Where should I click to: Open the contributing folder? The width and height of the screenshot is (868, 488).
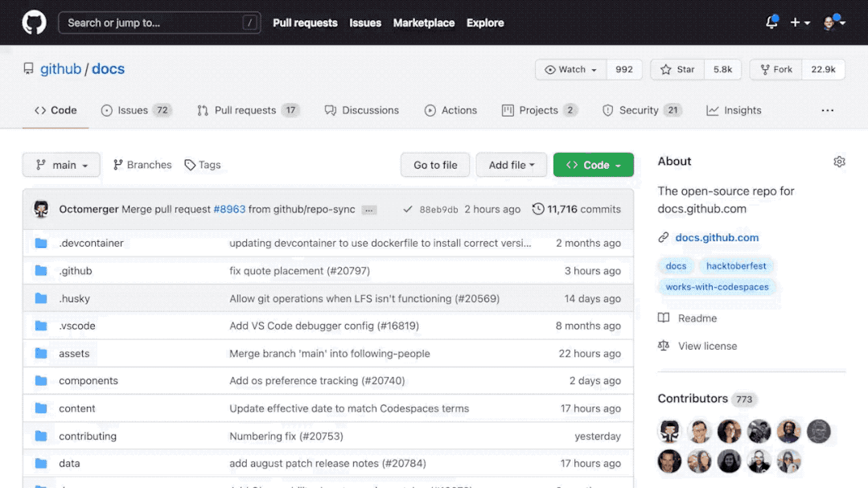(x=88, y=436)
